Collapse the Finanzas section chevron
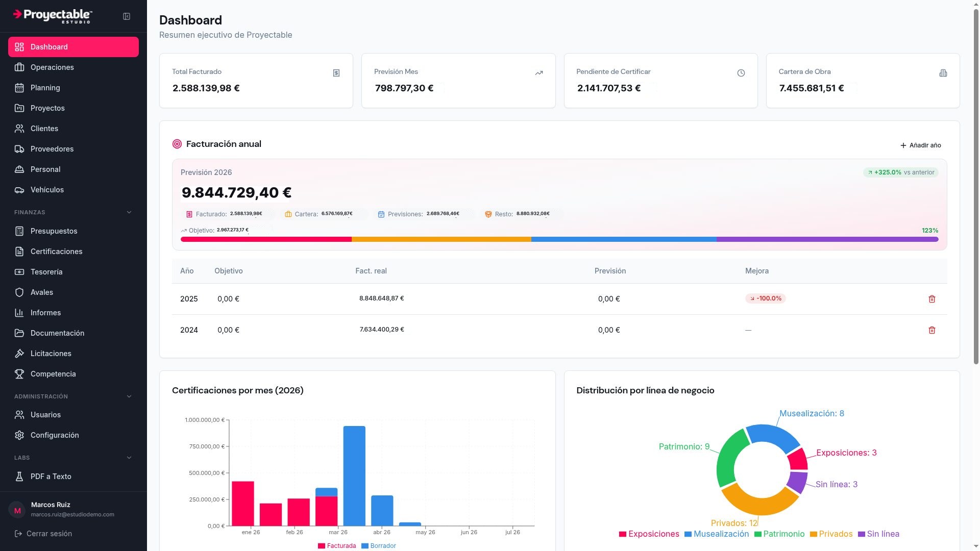 pyautogui.click(x=129, y=212)
